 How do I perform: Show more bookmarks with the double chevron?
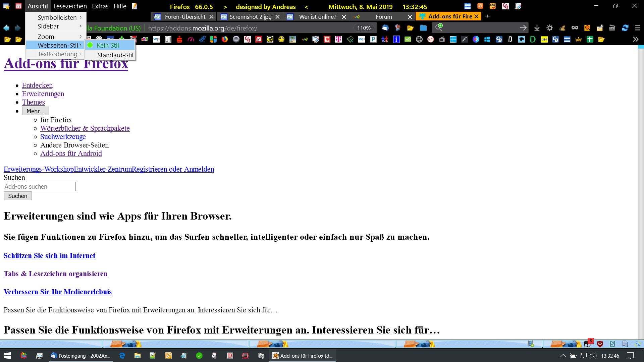pos(635,40)
